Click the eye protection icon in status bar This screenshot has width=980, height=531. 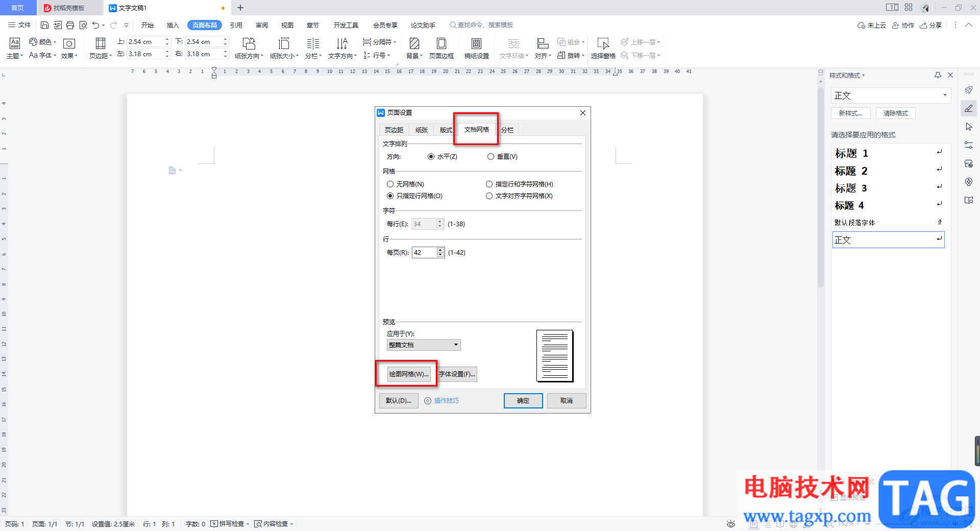pos(731,524)
